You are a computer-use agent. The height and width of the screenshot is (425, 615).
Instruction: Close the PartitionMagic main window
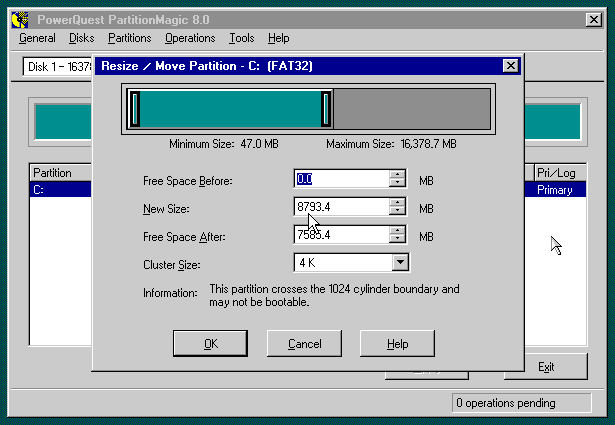[x=593, y=20]
